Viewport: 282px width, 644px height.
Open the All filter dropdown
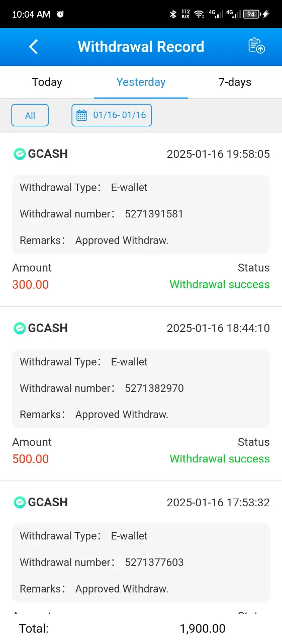point(30,115)
